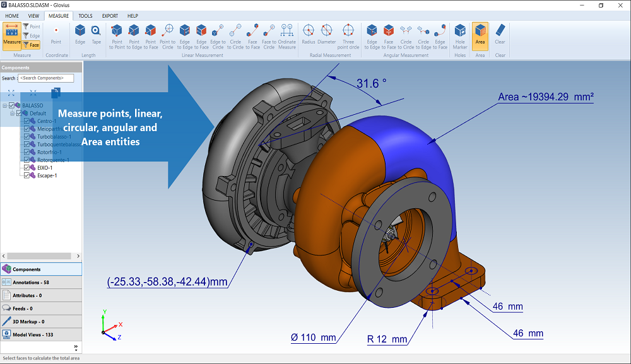The width and height of the screenshot is (631, 364).
Task: Select angular Edge to Edge measurement
Action: pos(372,37)
